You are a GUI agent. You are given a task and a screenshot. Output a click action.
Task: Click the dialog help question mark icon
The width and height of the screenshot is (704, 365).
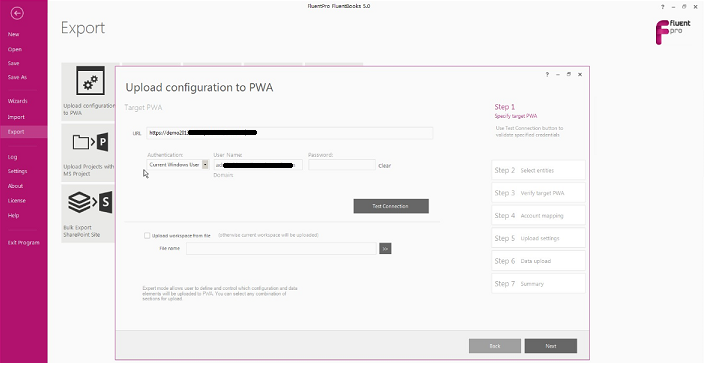tap(547, 75)
